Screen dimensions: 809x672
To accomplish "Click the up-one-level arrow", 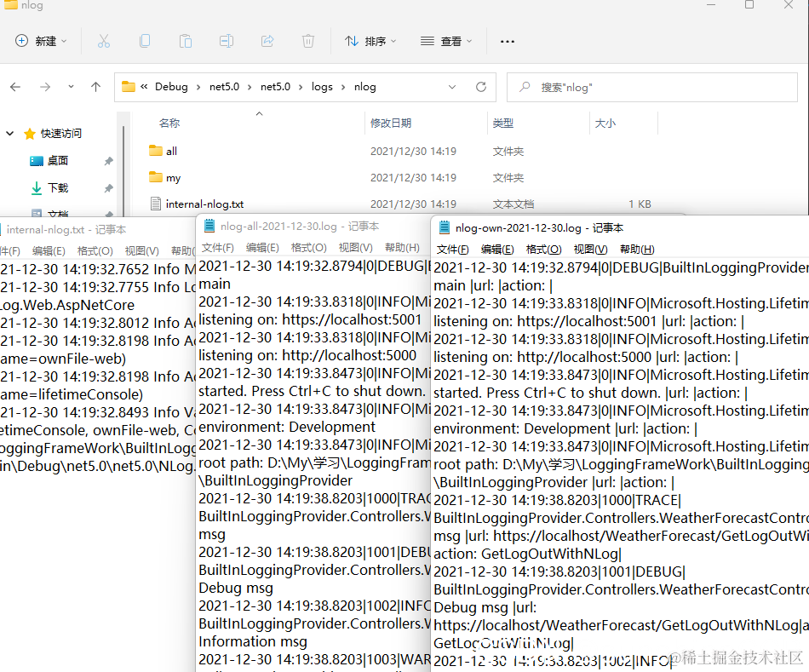I will (x=95, y=87).
